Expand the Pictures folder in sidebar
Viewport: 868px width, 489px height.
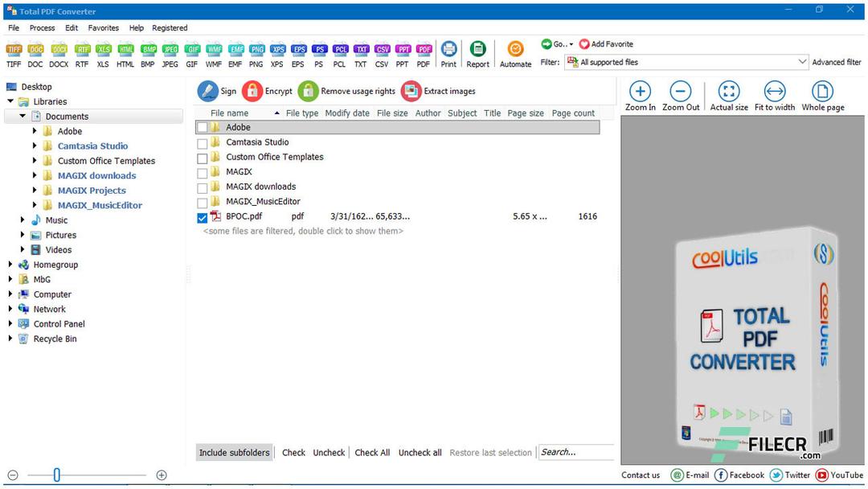click(22, 235)
